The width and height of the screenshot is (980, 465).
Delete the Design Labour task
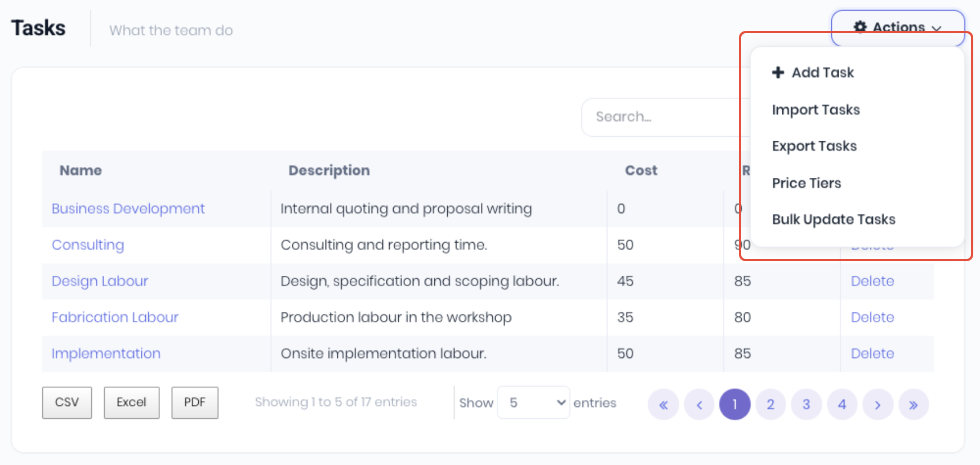click(x=872, y=281)
